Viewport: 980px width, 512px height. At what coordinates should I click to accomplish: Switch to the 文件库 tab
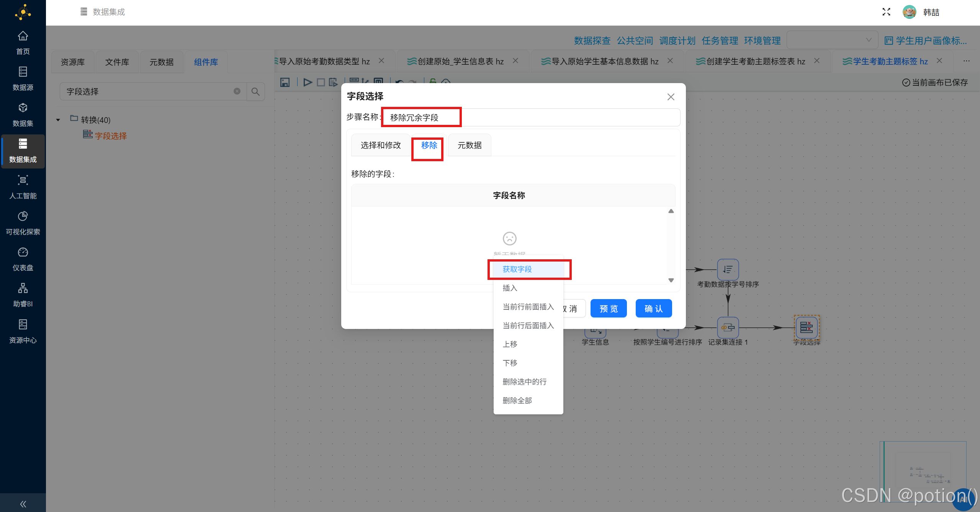117,62
